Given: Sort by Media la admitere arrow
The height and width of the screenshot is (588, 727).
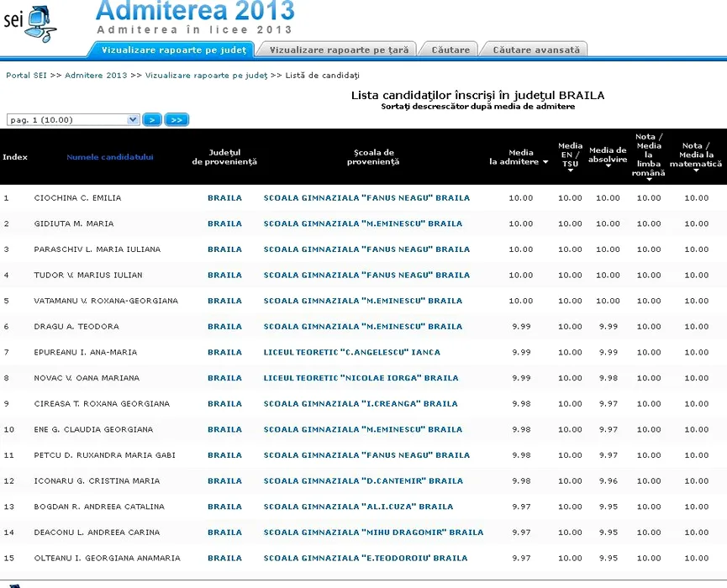Looking at the screenshot, I should tap(545, 162).
